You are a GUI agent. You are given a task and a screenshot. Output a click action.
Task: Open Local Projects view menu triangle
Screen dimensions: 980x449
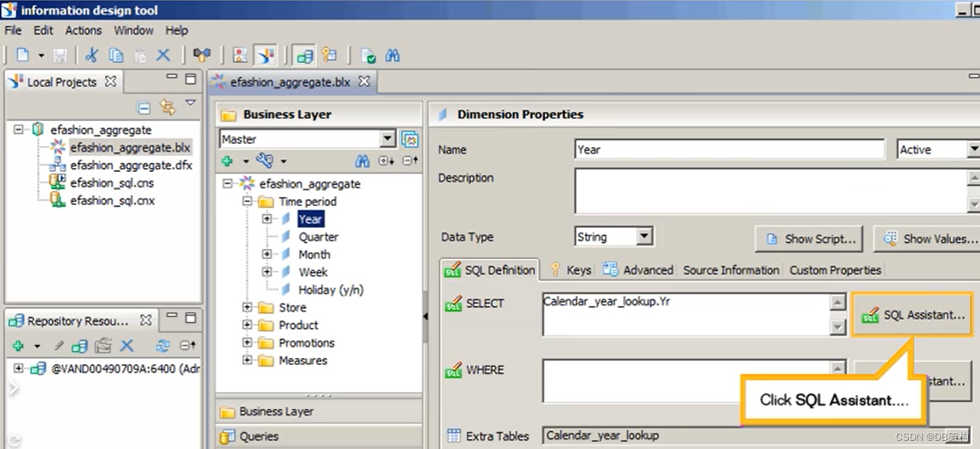191,103
